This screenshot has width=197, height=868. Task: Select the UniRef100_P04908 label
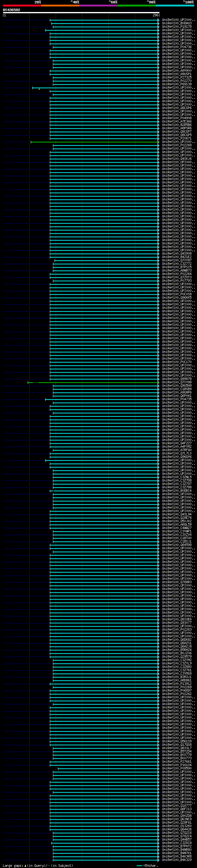coord(177,118)
